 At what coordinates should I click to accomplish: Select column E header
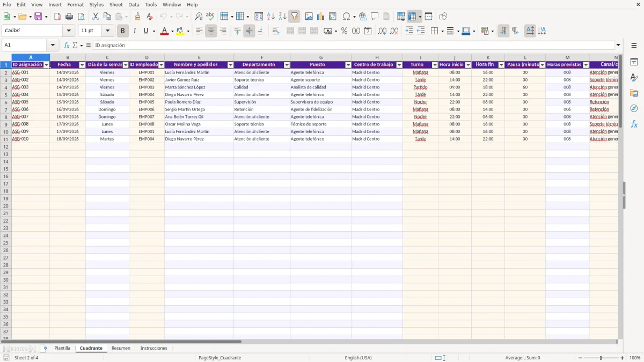199,57
